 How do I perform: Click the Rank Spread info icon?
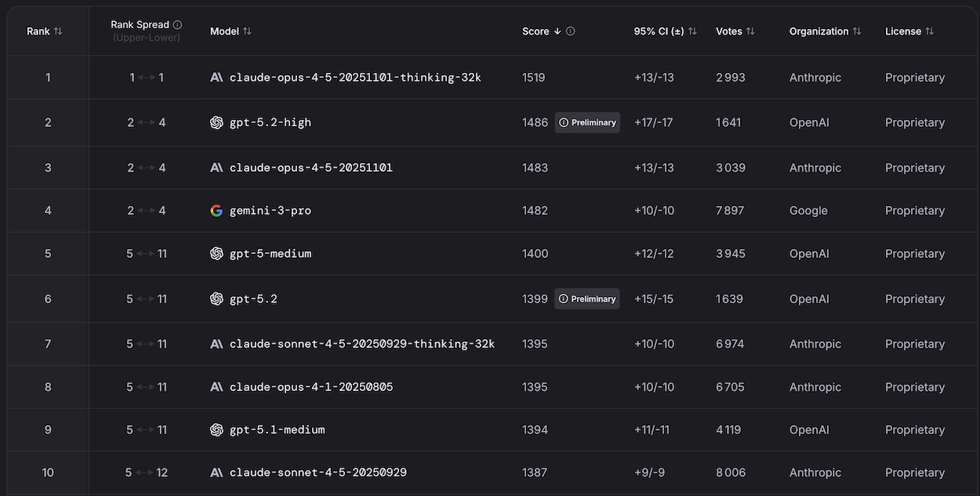tap(177, 25)
